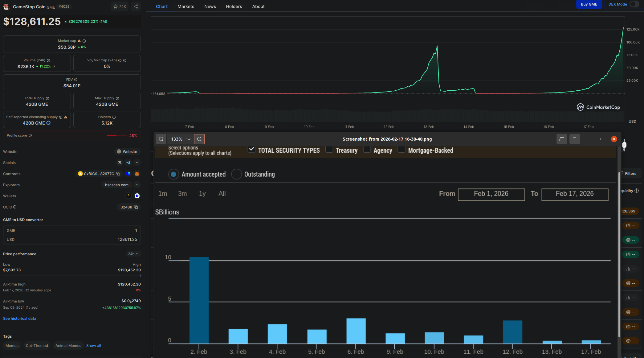Click the star watchlist icon showing 22K

tap(120, 6)
